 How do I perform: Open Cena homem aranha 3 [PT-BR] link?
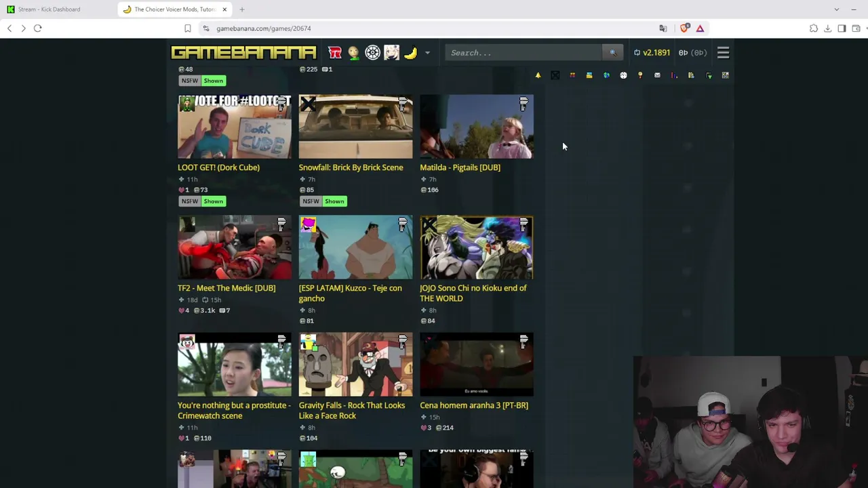coord(474,405)
